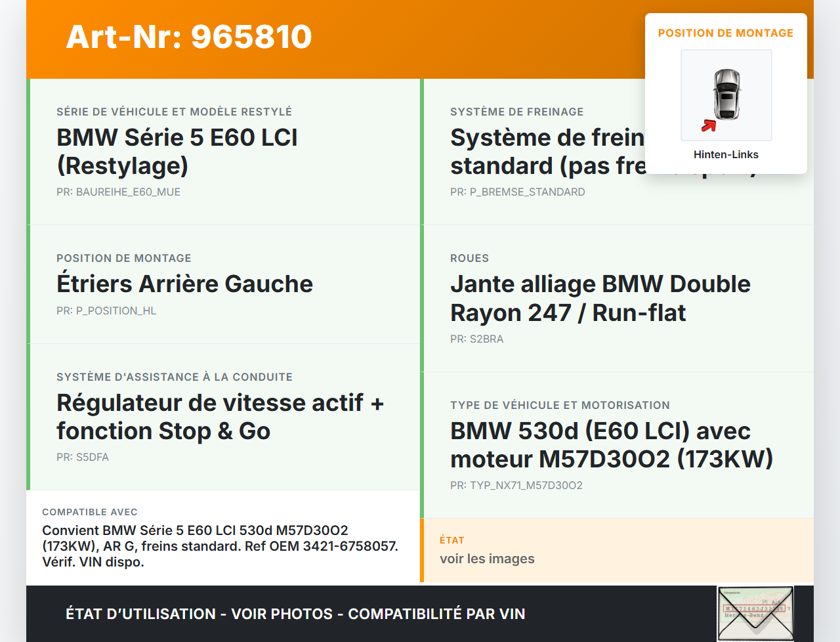Image resolution: width=840 pixels, height=642 pixels.
Task: Click SÉRIE DE VÉHICULE ET MODÈLE RESTYLÉ label
Action: [x=174, y=112]
